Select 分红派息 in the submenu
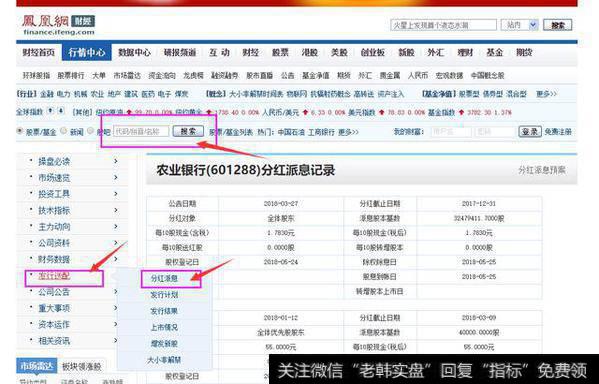 pyautogui.click(x=164, y=278)
